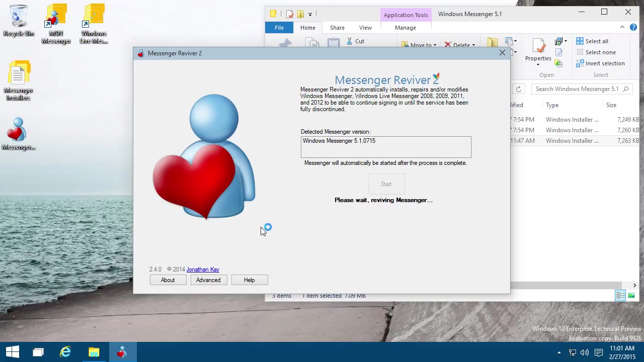Screen dimensions: 644x362
Task: Launch Internet Explorer from the taskbar
Action: (x=65, y=352)
